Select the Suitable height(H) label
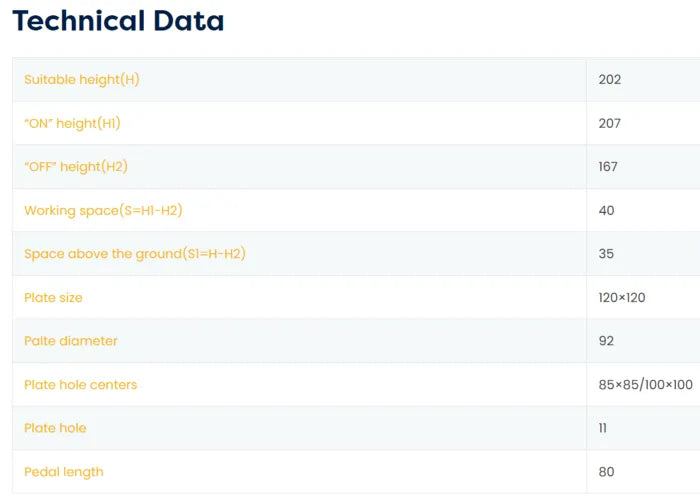Screen dimensions: 700x503 pyautogui.click(x=82, y=79)
